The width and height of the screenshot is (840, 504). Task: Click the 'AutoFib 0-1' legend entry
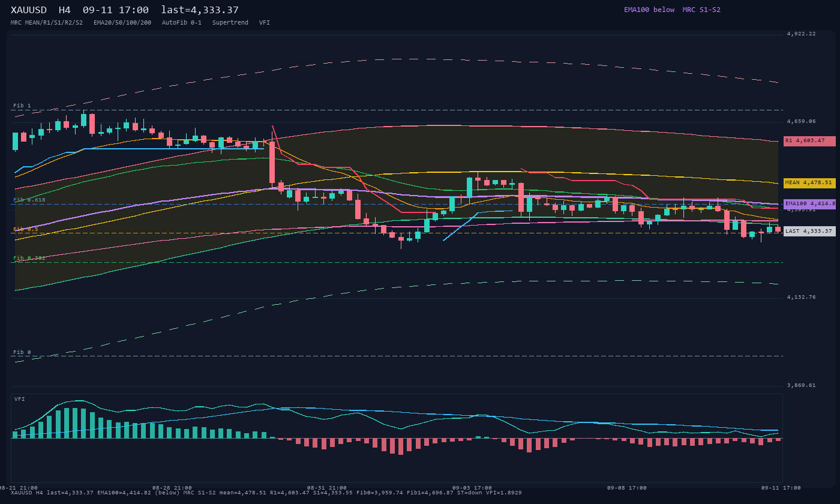pyautogui.click(x=182, y=22)
